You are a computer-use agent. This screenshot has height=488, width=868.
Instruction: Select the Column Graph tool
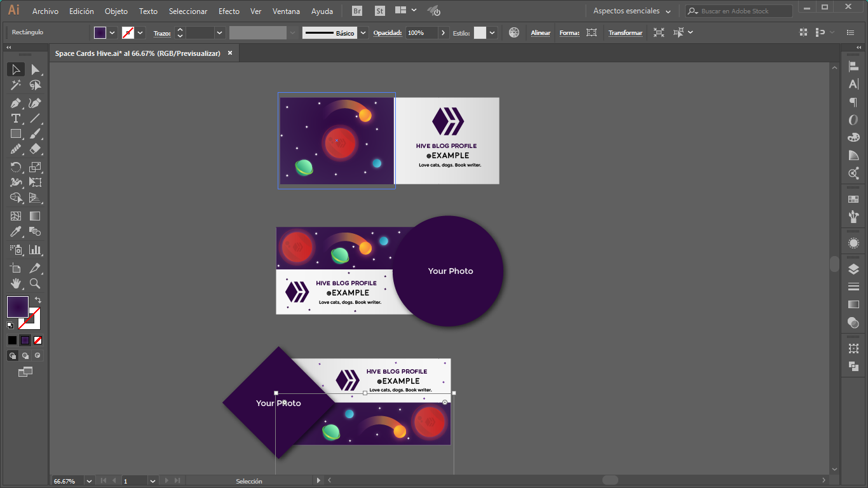pyautogui.click(x=35, y=250)
